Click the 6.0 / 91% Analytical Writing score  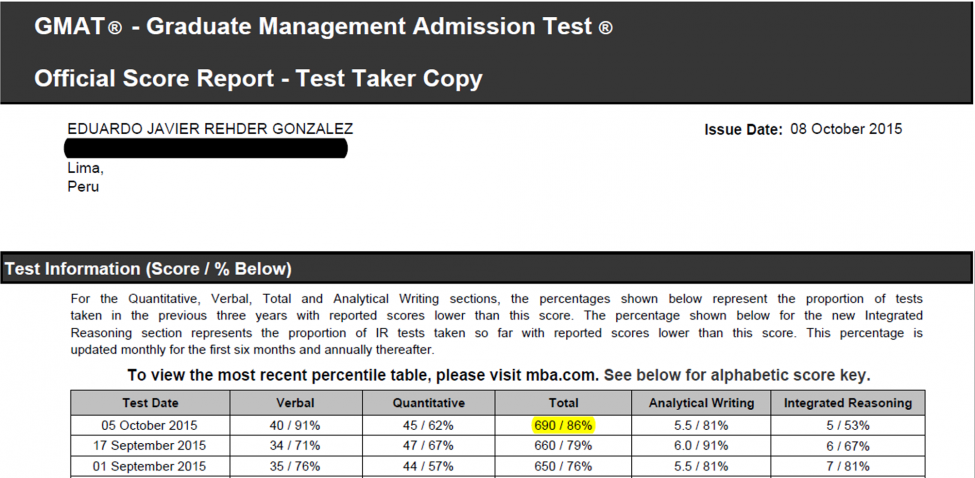click(700, 446)
